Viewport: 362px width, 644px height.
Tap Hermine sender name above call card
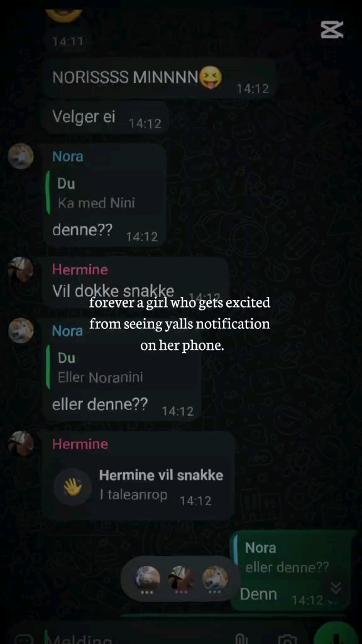click(80, 444)
